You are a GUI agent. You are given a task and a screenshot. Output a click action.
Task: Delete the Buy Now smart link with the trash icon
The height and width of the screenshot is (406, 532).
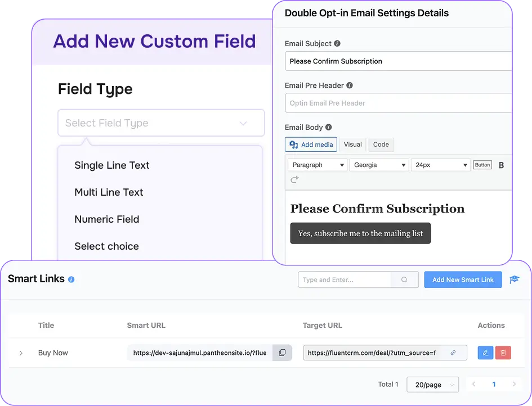tap(503, 353)
